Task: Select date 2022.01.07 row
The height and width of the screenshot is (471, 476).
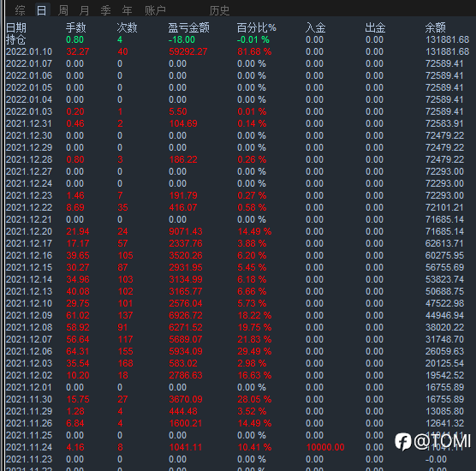Action: click(x=29, y=63)
